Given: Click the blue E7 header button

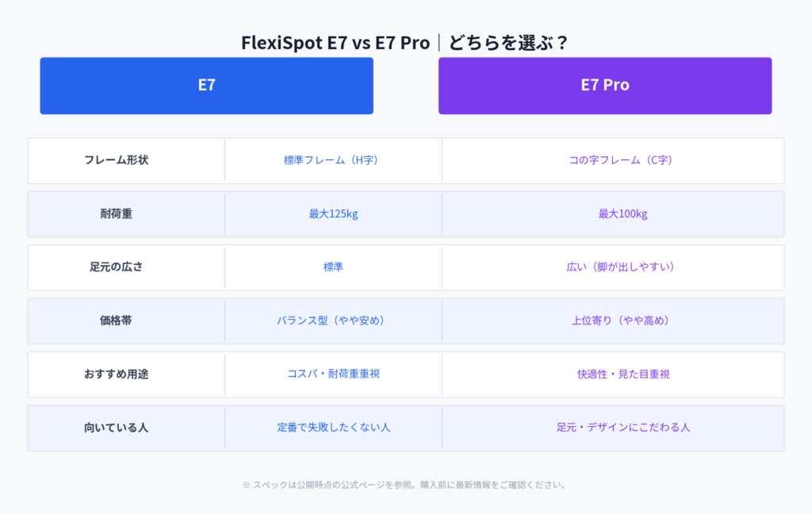Looking at the screenshot, I should [x=206, y=85].
